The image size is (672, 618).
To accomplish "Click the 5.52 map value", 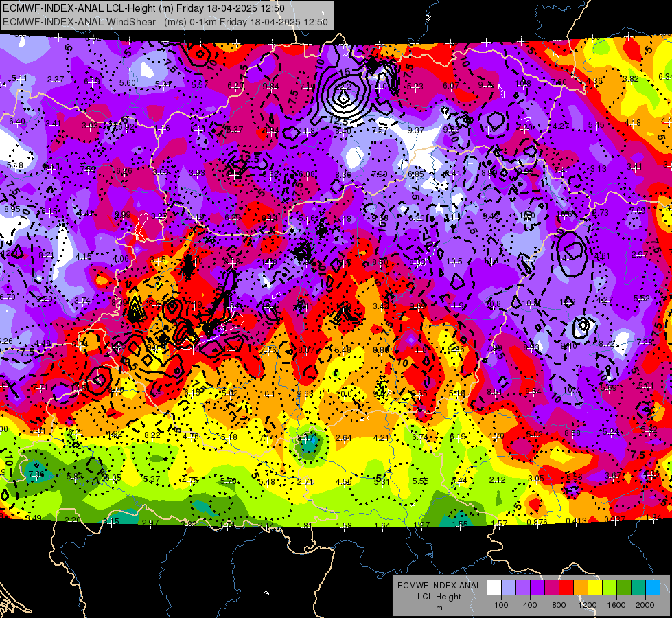I will coord(642,299).
